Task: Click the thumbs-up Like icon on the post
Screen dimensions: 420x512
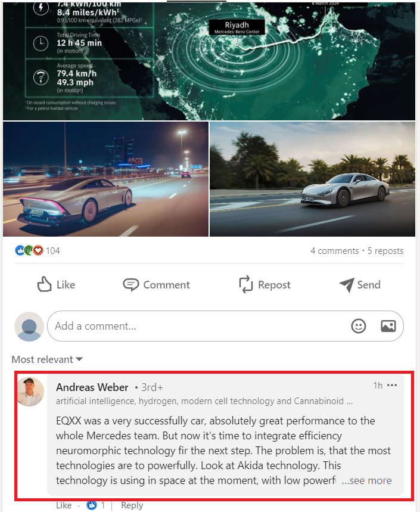Action: tap(45, 285)
